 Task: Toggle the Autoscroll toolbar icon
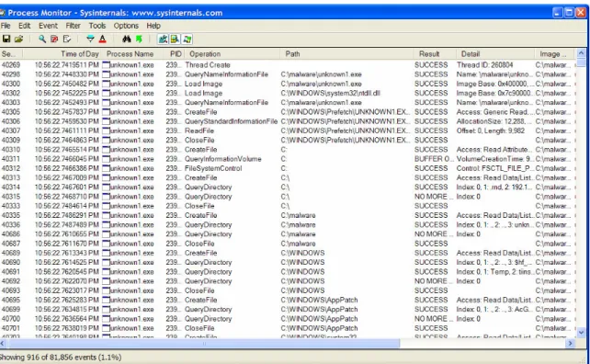54,39
